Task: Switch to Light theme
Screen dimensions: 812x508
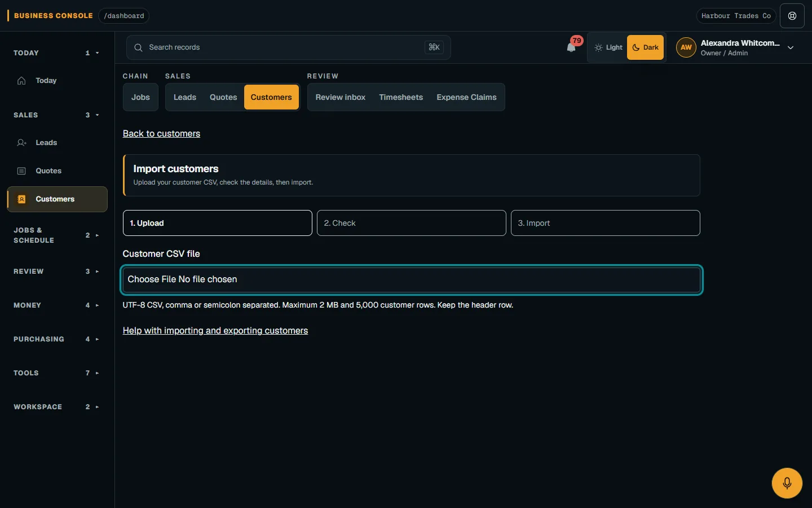Action: click(x=608, y=47)
